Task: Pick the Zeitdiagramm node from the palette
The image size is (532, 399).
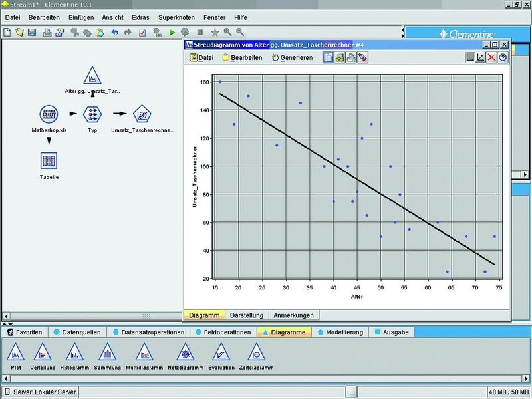Action: point(257,352)
